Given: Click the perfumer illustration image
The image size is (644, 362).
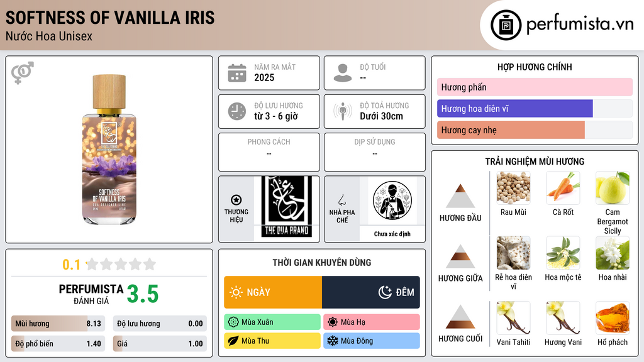Looking at the screenshot, I should pos(392,200).
